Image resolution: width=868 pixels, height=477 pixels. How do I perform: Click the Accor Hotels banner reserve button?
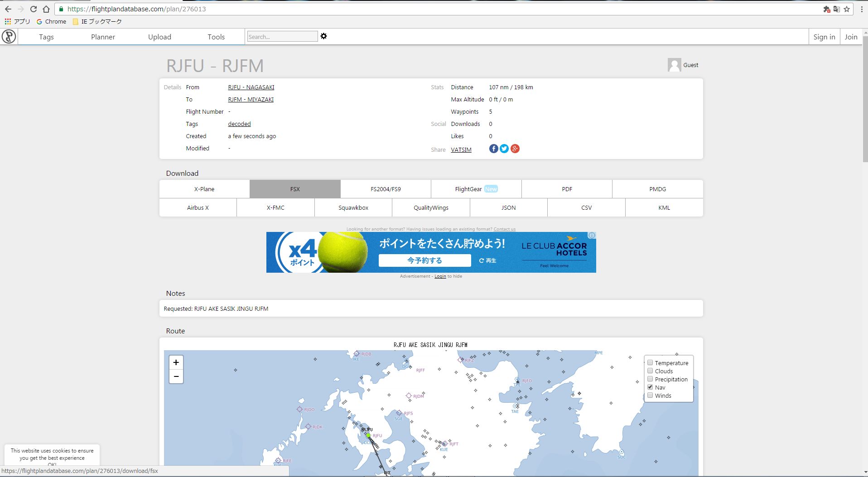424,260
